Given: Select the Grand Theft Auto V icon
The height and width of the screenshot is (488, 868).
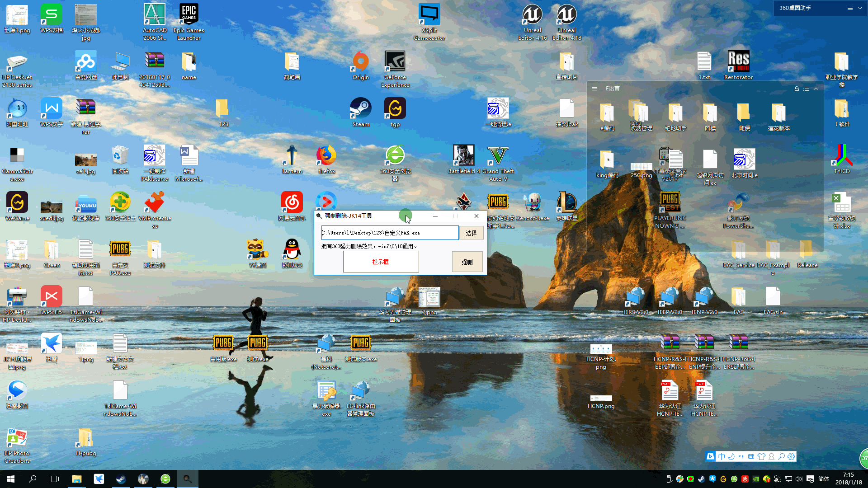Looking at the screenshot, I should click(498, 156).
